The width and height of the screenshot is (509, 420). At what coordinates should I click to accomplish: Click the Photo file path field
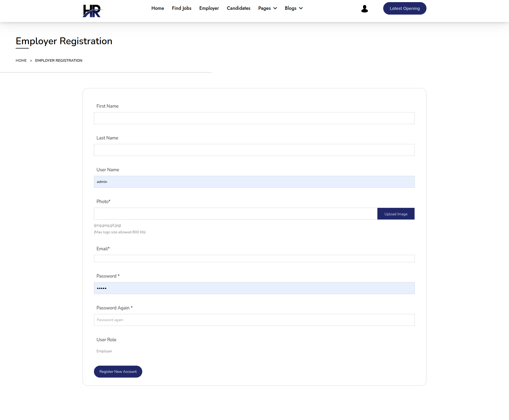click(x=235, y=214)
